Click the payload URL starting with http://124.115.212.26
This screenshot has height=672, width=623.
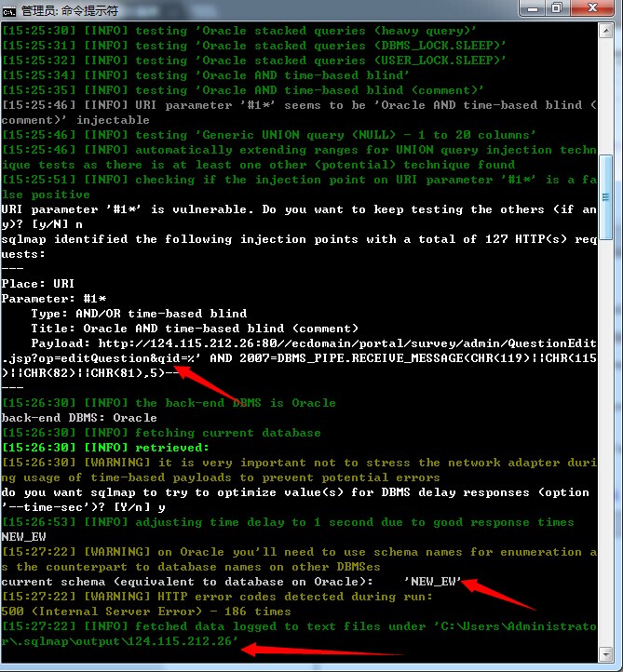347,343
